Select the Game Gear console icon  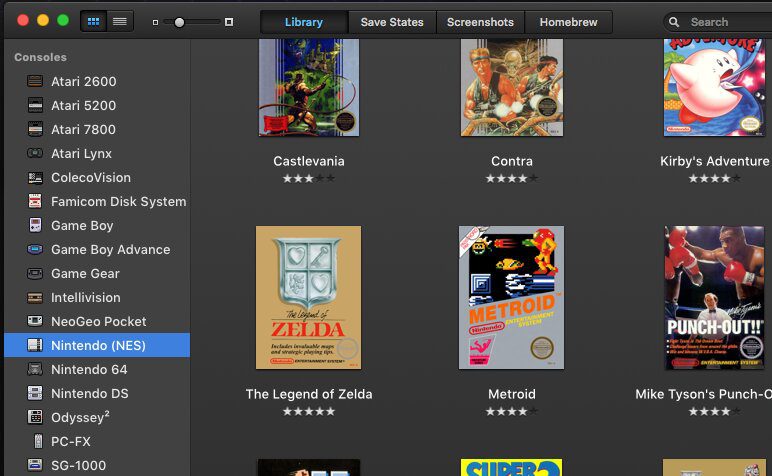35,273
